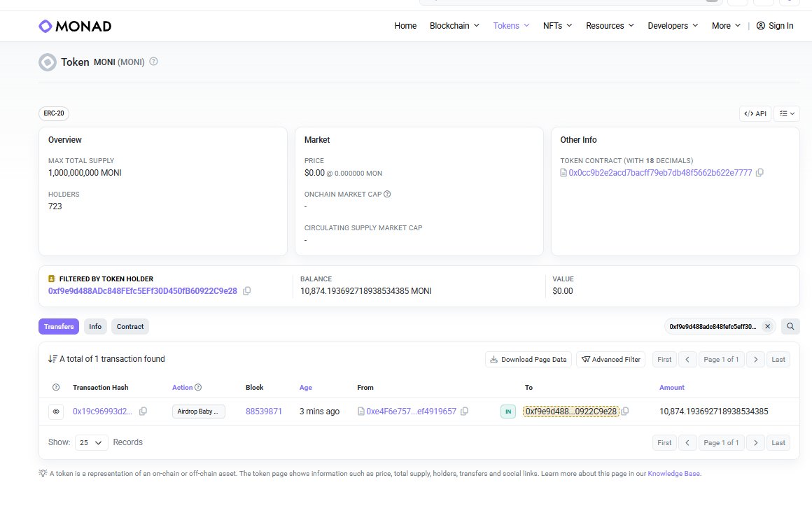Click the bottom pagination previous page arrow
The height and width of the screenshot is (520, 812).
pos(687,443)
